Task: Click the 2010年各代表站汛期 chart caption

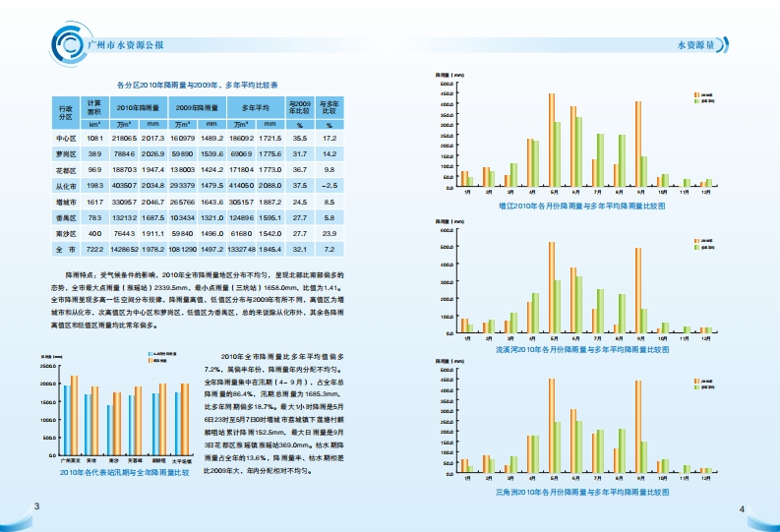Action: 124,472
